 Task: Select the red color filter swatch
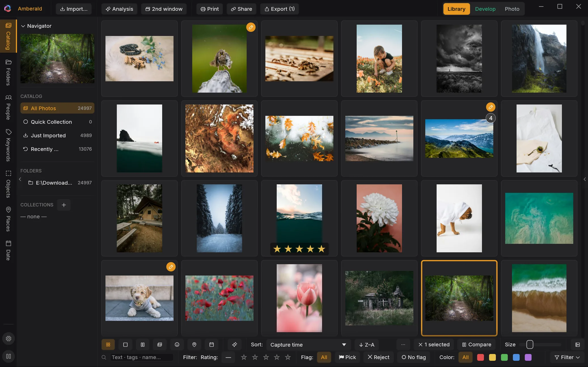click(x=481, y=357)
